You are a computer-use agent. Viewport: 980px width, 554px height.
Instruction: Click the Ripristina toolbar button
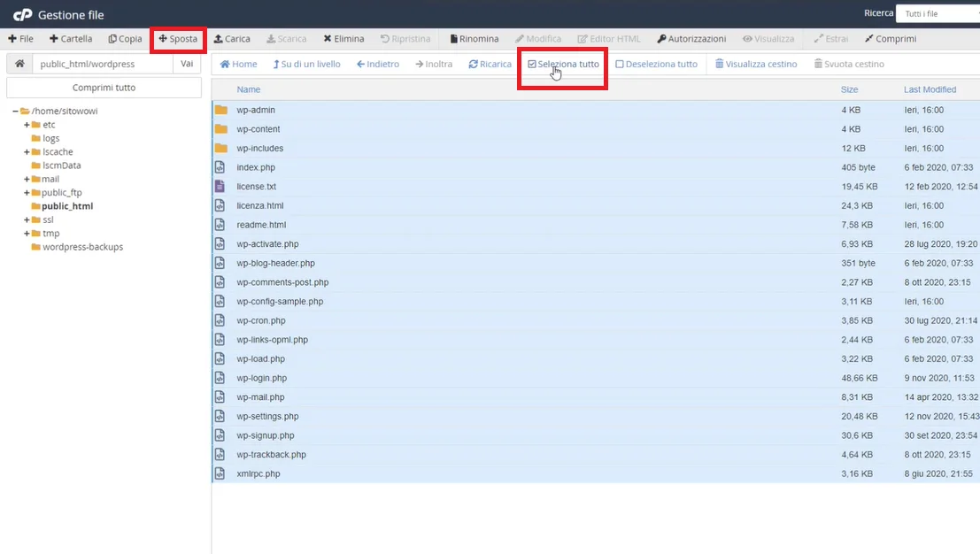tap(405, 39)
